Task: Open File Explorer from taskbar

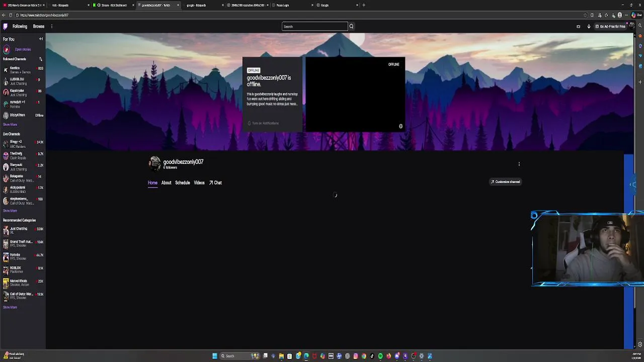Action: click(281, 356)
